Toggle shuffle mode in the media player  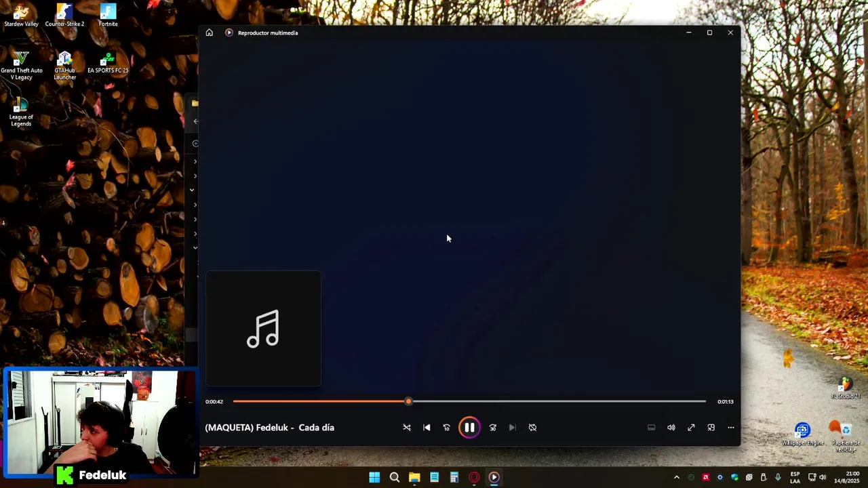pyautogui.click(x=407, y=428)
